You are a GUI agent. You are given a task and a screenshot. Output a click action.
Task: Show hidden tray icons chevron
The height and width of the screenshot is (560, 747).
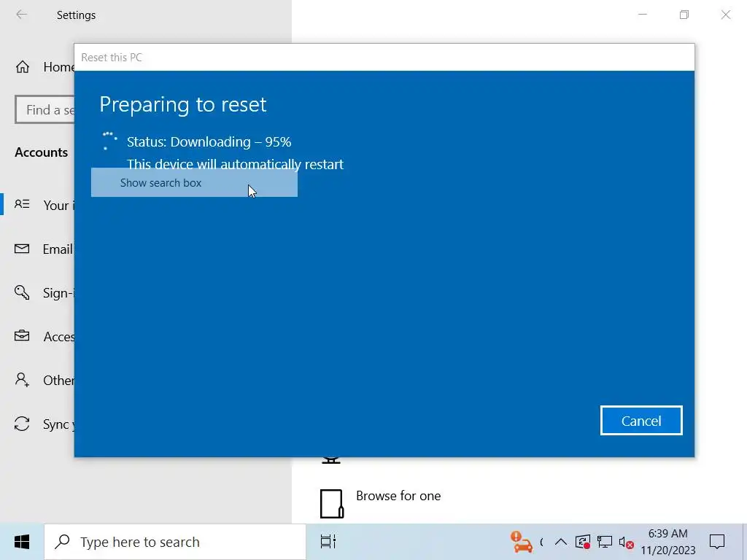coord(561,542)
